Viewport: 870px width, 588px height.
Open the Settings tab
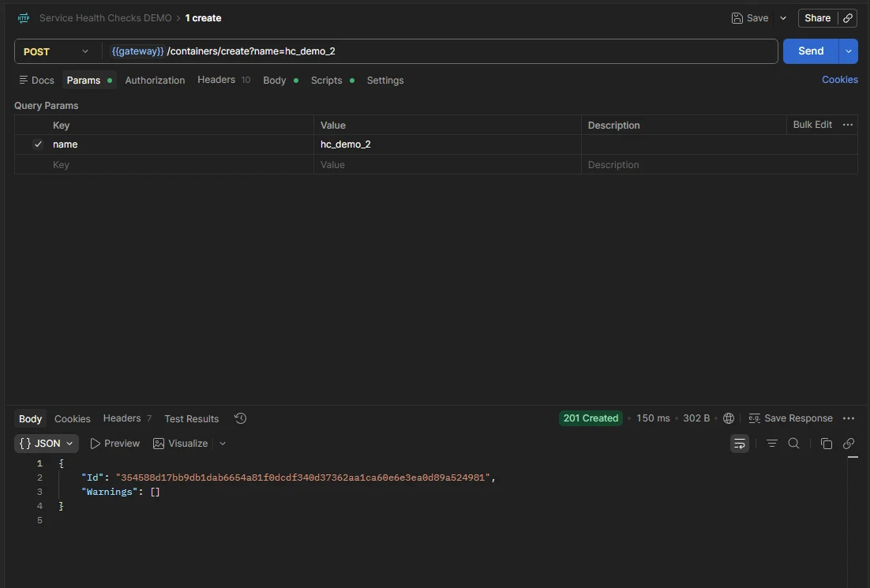point(385,81)
